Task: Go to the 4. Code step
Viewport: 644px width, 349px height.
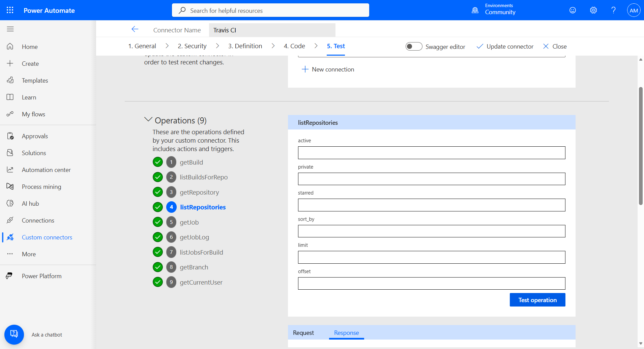Action: click(294, 46)
